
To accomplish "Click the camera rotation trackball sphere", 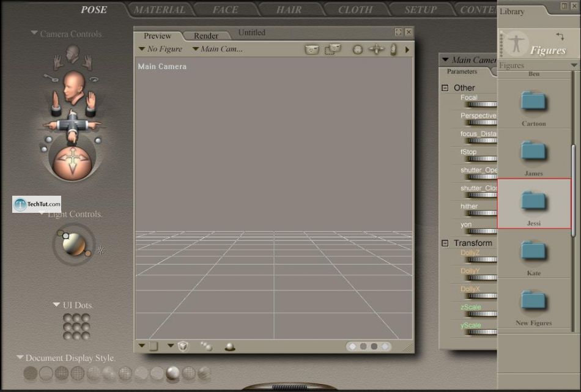I will [x=72, y=162].
